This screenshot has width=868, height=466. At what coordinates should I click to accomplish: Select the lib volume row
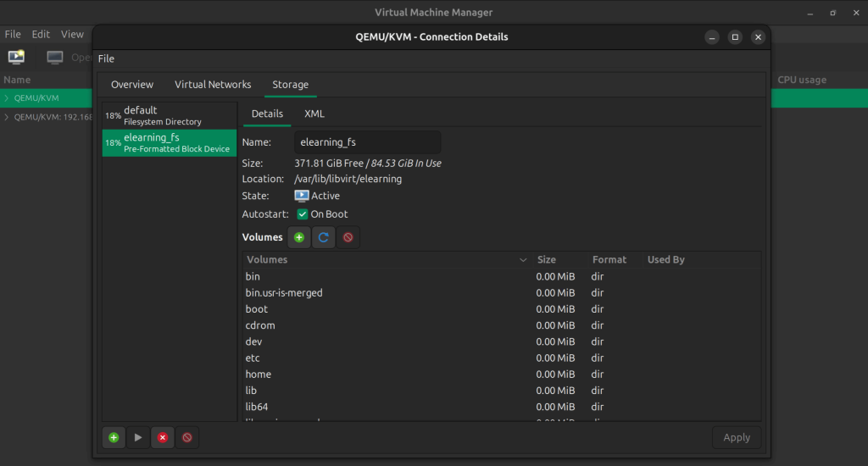click(502, 391)
